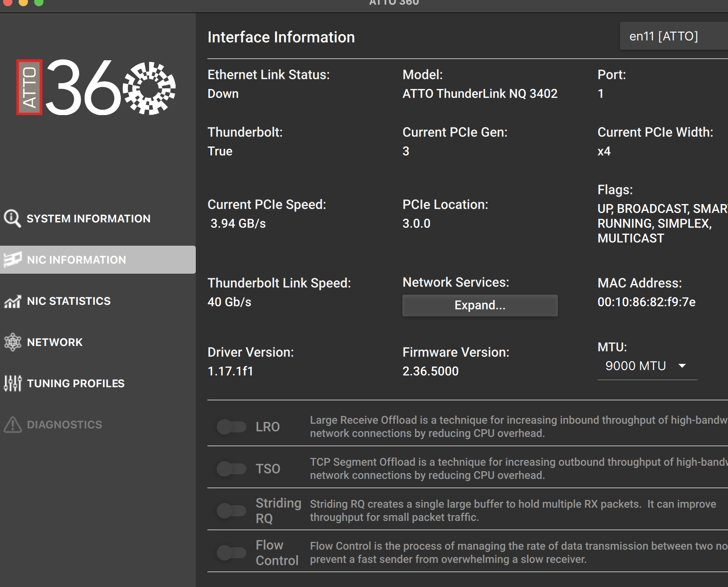Turn on the TSO switch
728x587 pixels.
click(231, 469)
